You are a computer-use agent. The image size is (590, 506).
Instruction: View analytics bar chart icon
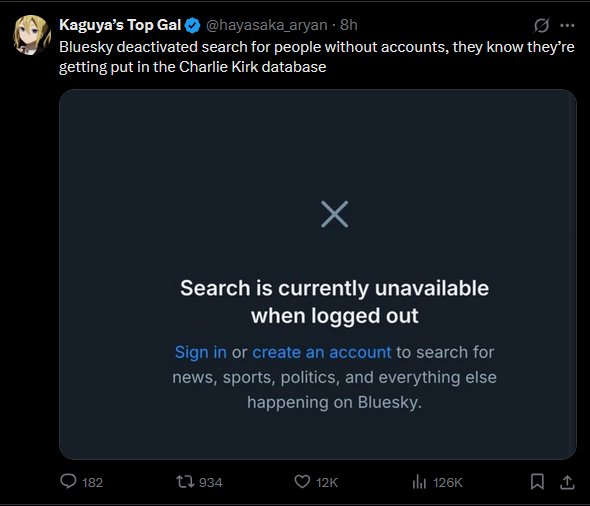[419, 482]
